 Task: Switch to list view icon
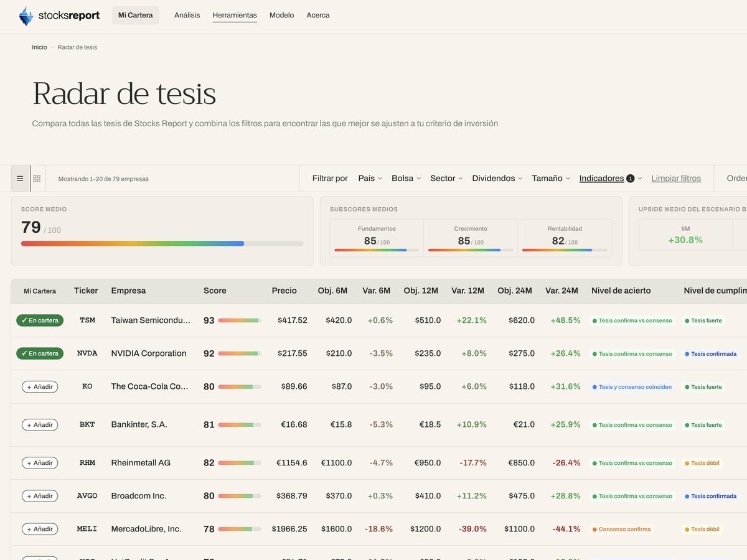point(20,179)
